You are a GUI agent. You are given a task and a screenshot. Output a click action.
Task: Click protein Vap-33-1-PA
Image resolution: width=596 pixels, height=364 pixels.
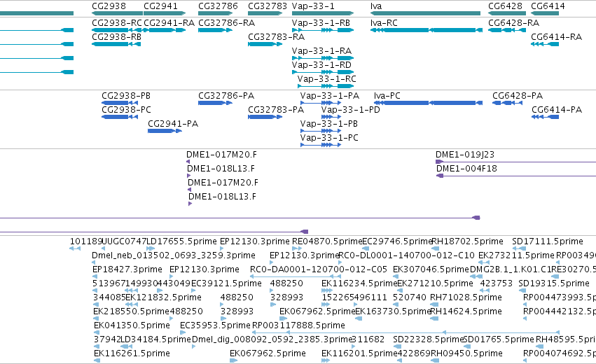coord(321,103)
